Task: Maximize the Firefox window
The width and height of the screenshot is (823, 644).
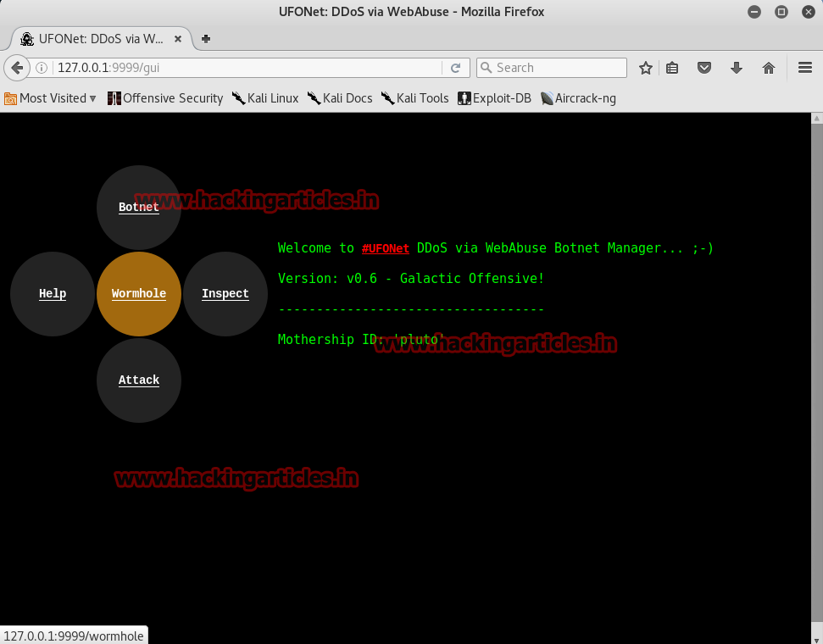Action: (781, 12)
